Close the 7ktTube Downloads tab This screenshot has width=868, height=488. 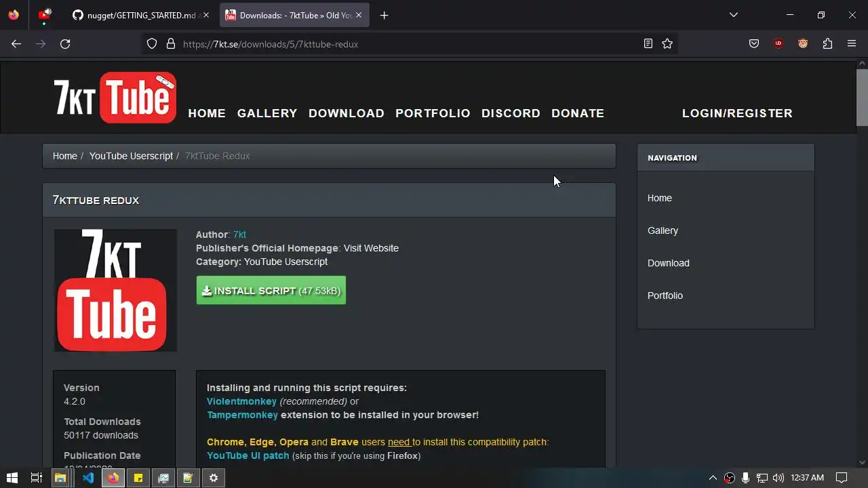click(x=359, y=15)
